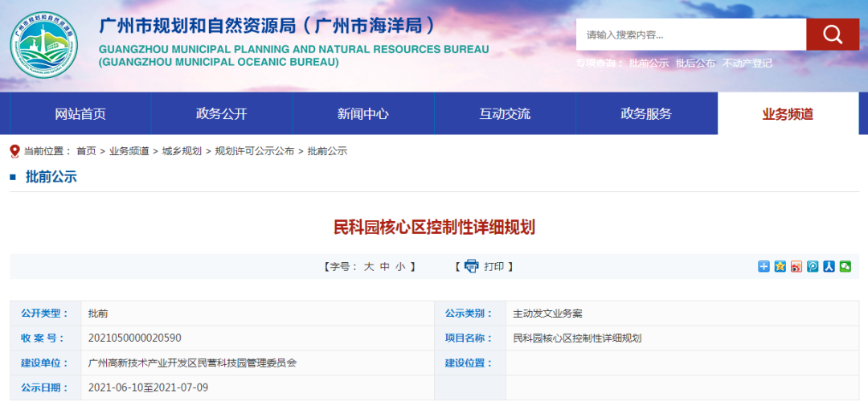This screenshot has width=868, height=406.
Task: Share to Renren icon
Action: point(829,267)
